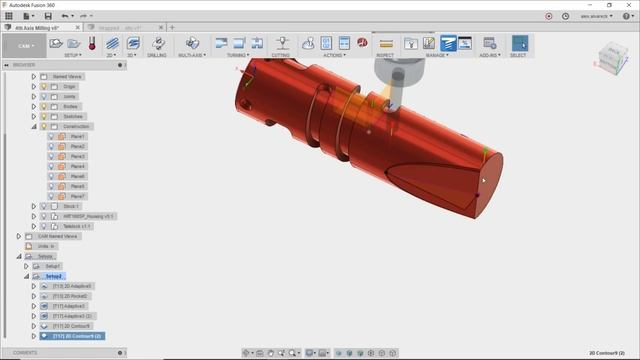
Task: Click the red record indicator icon
Action: (549, 16)
